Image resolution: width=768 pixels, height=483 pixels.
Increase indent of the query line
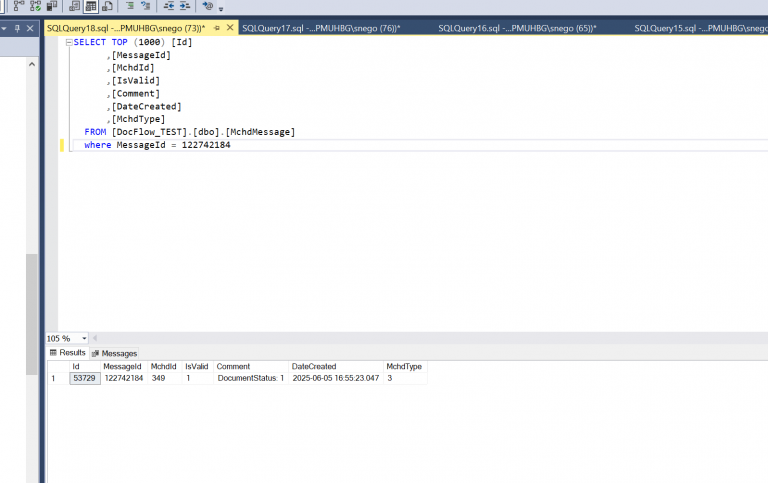(185, 6)
